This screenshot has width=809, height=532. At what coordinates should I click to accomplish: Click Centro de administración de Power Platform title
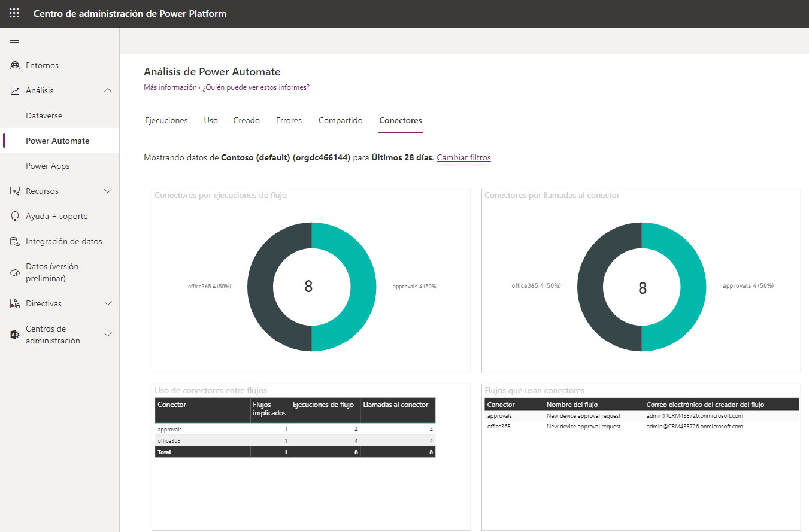coord(130,13)
